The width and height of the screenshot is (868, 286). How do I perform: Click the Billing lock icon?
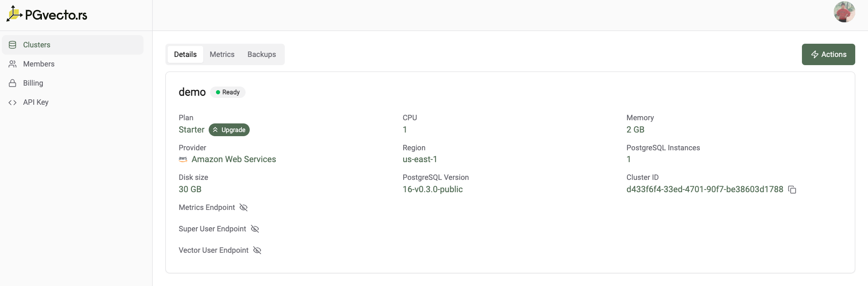click(x=13, y=83)
